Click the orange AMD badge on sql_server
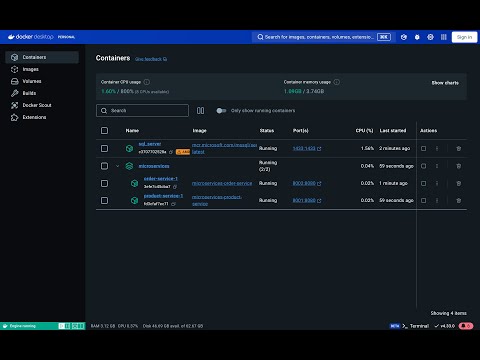The image size is (480, 360). [x=183, y=152]
